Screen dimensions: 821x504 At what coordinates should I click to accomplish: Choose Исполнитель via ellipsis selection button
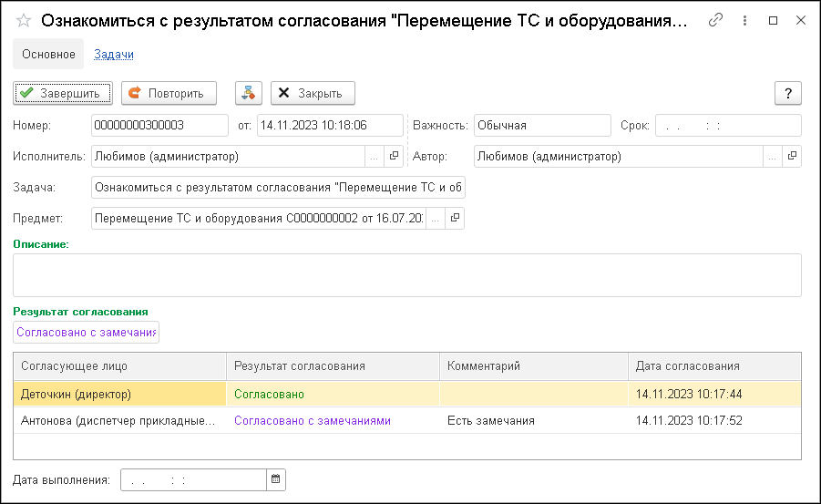(375, 156)
